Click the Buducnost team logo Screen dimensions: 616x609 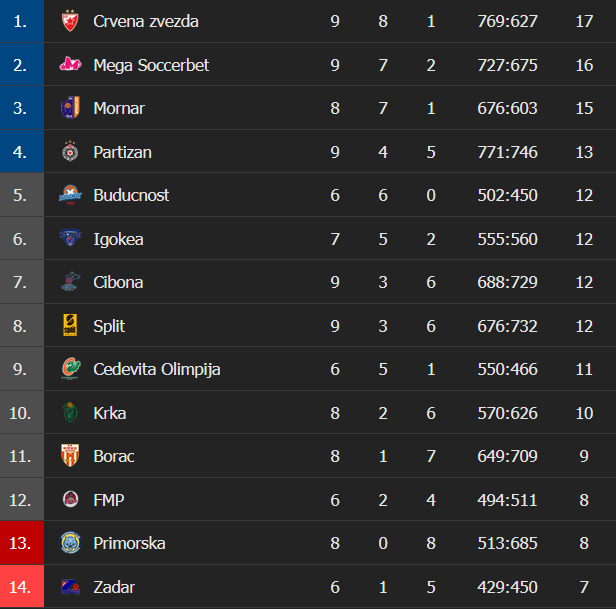(x=70, y=195)
